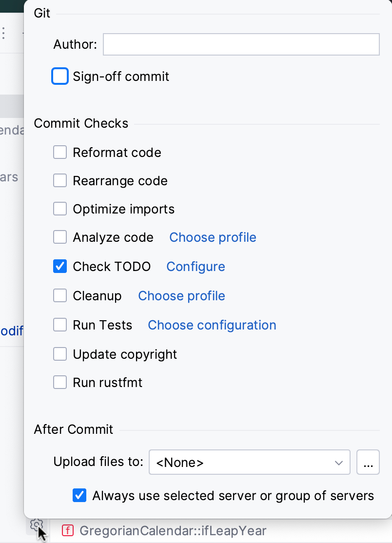Click the vertical dots menu icon at top left

coord(4,33)
